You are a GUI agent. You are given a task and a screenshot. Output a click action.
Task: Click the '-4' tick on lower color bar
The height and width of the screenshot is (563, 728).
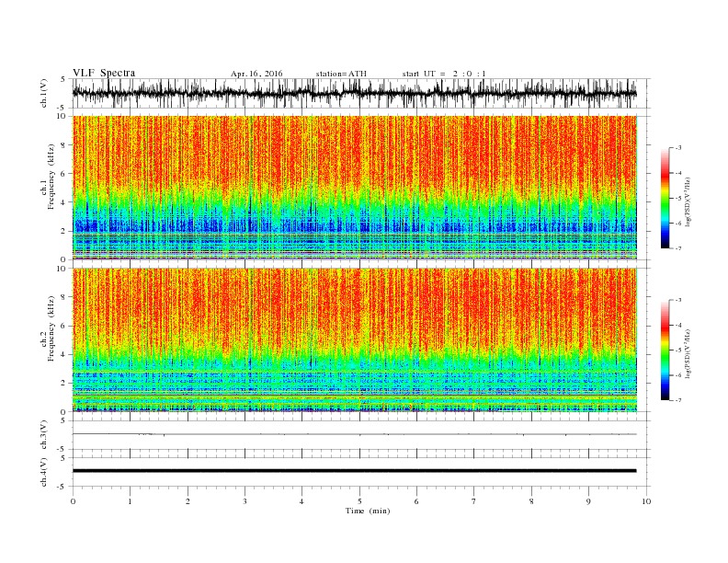click(x=677, y=325)
